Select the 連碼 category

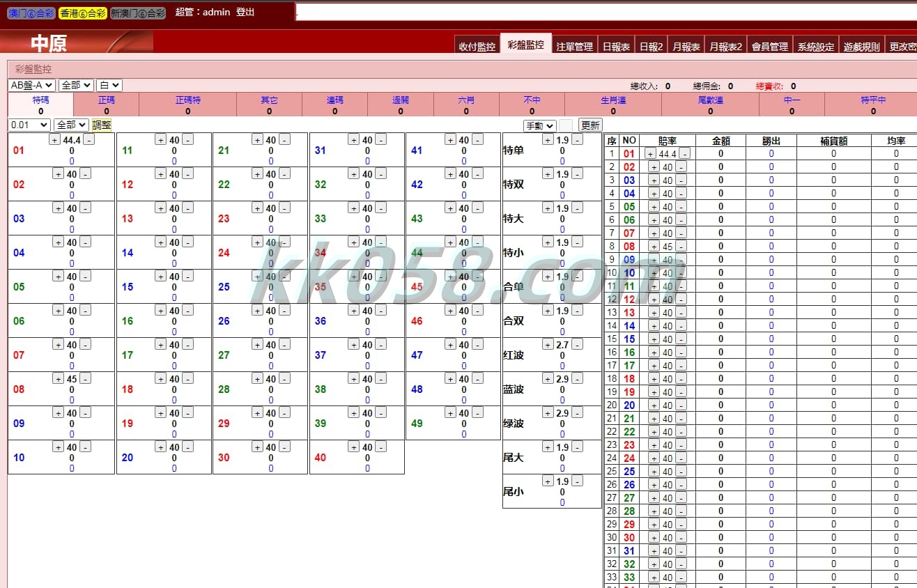coord(335,100)
